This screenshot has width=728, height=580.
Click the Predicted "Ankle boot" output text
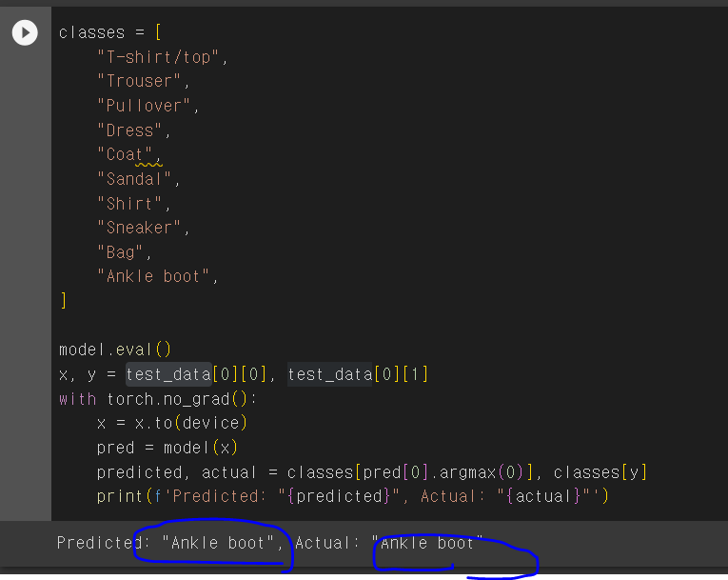pos(218,543)
